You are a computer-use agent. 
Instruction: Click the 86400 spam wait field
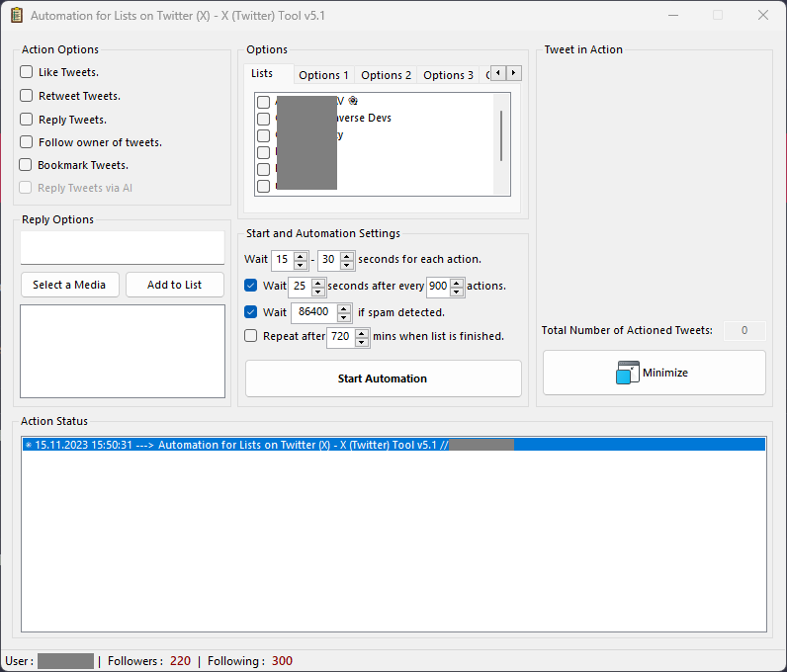[x=314, y=311]
